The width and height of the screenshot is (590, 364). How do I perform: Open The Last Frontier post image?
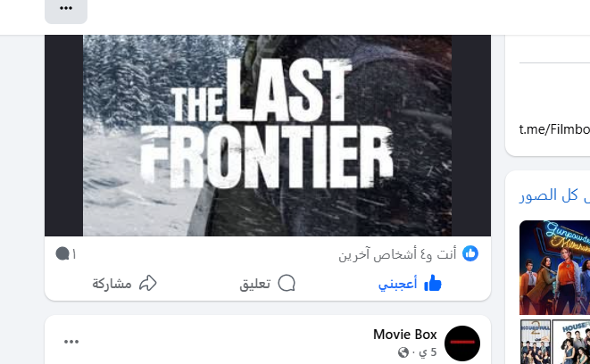click(268, 136)
